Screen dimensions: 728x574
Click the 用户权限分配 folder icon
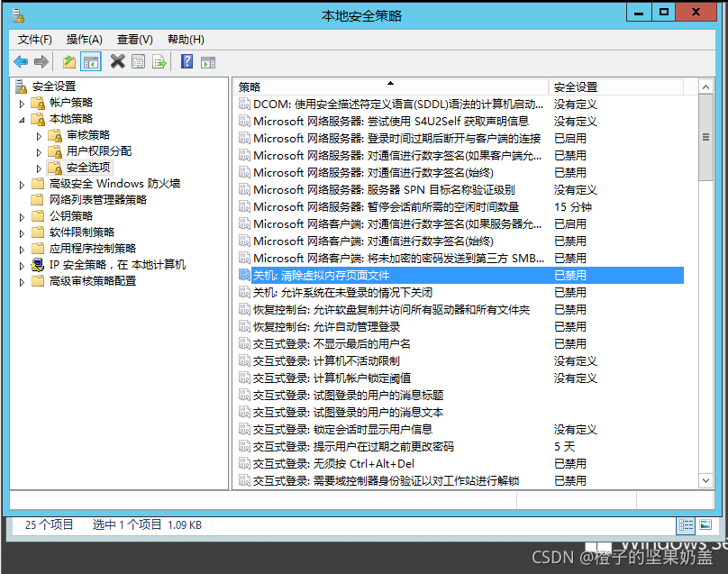click(x=55, y=151)
